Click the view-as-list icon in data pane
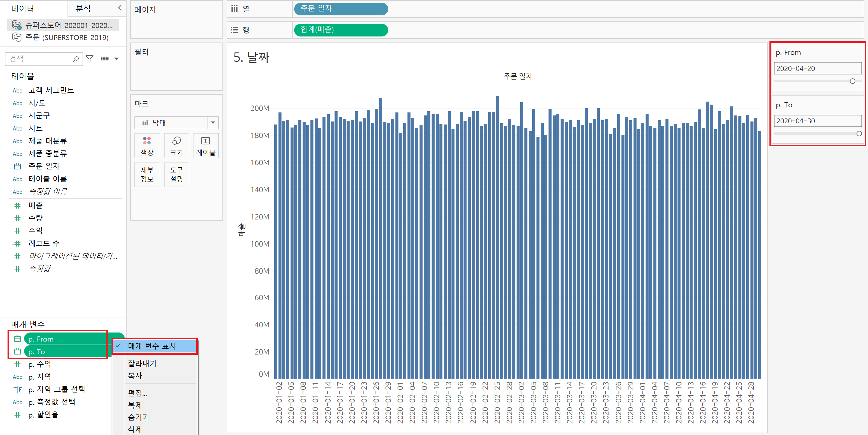Image resolution: width=868 pixels, height=435 pixels. pos(105,58)
